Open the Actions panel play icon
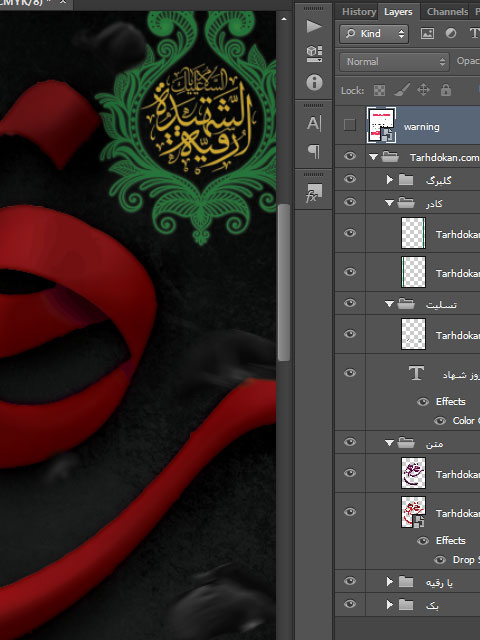This screenshot has width=480, height=640. tap(313, 27)
